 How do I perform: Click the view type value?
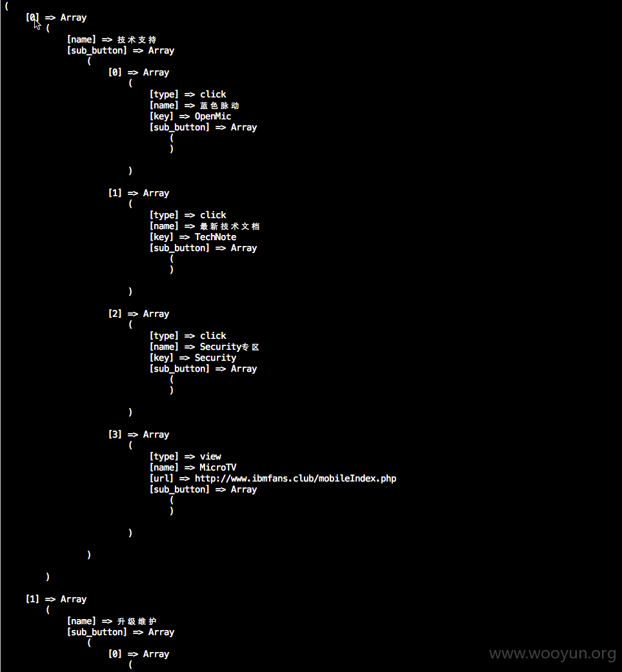tap(211, 457)
